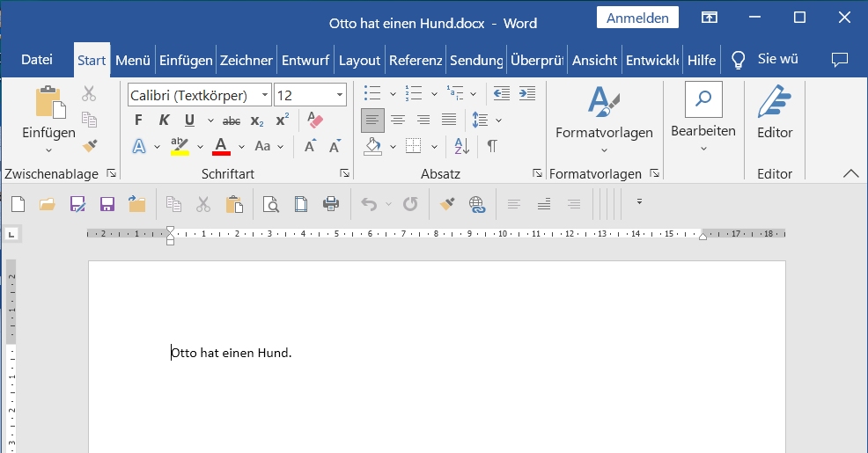Toggle italic formatting (K)
Screen dimensions: 868x453
(164, 120)
